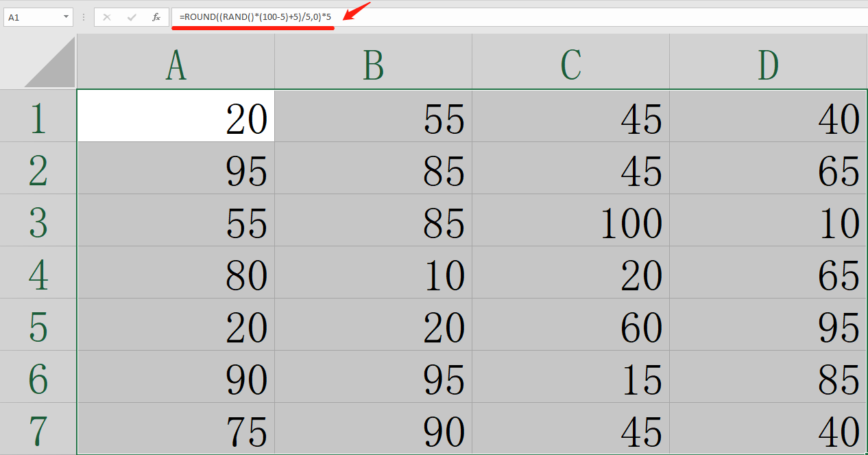Click cell A3 containing 55
The height and width of the screenshot is (455, 868).
pyautogui.click(x=176, y=220)
